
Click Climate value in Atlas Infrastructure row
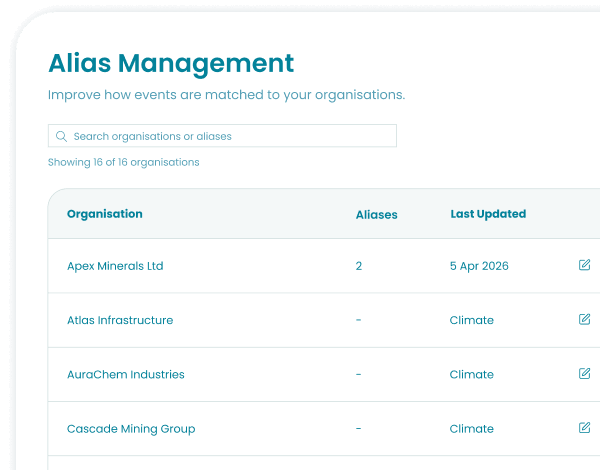(471, 320)
